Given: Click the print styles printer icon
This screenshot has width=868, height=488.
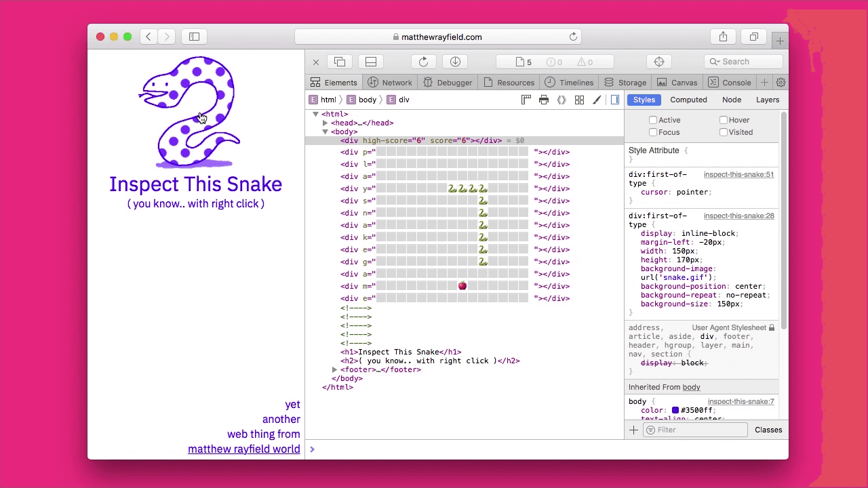Looking at the screenshot, I should (x=543, y=100).
